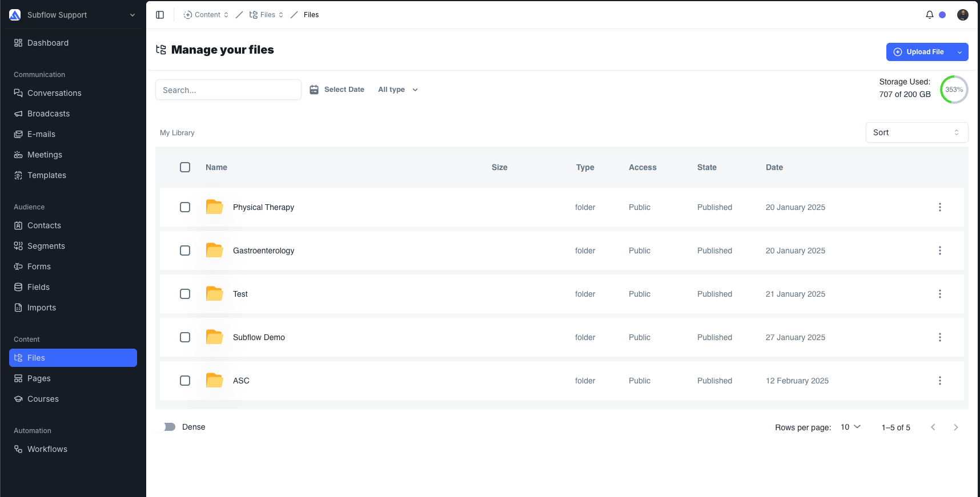Open the Files breadcrumb dropdown
Image resolution: width=980 pixels, height=497 pixels.
coord(267,15)
